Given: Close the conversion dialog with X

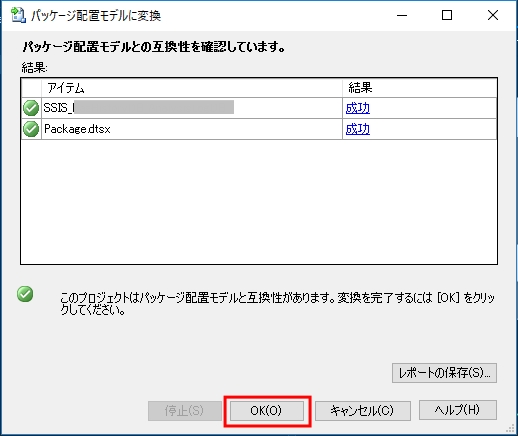Looking at the screenshot, I should point(493,15).
